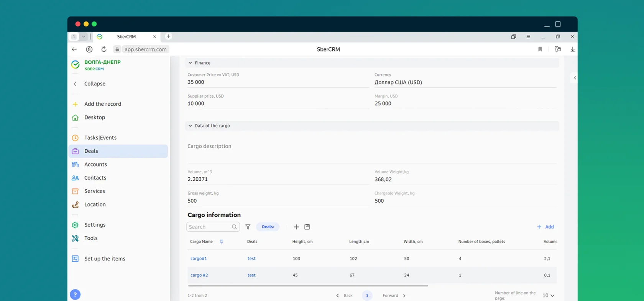Open the cargo#1 record link
Viewport: 644px width, 301px height.
[199, 258]
